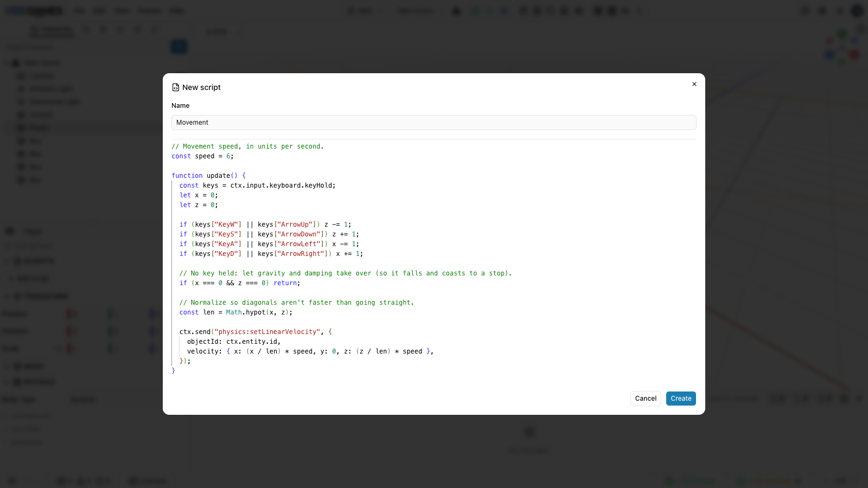Click the Create button
Viewport: 868px width, 488px height.
pyautogui.click(x=681, y=399)
